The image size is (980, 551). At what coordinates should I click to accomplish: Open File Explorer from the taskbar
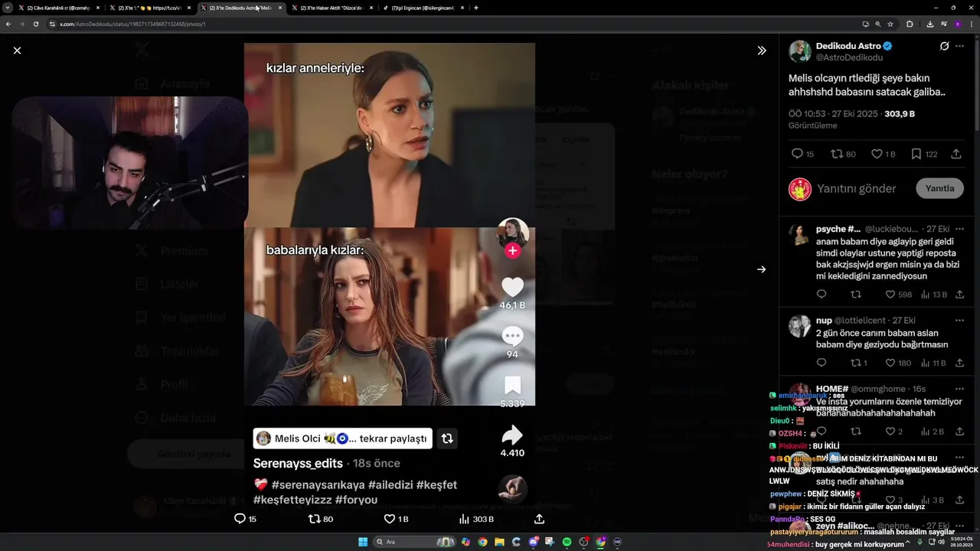tap(499, 542)
